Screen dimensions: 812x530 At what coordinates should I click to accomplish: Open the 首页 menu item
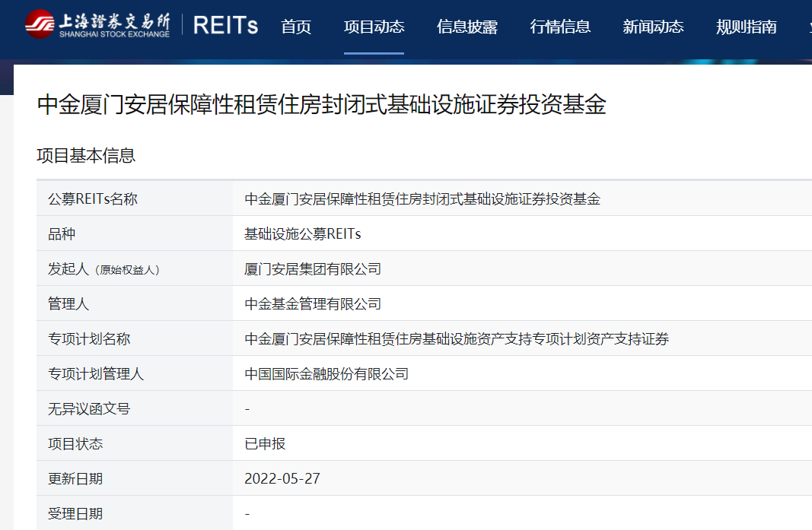pos(296,27)
